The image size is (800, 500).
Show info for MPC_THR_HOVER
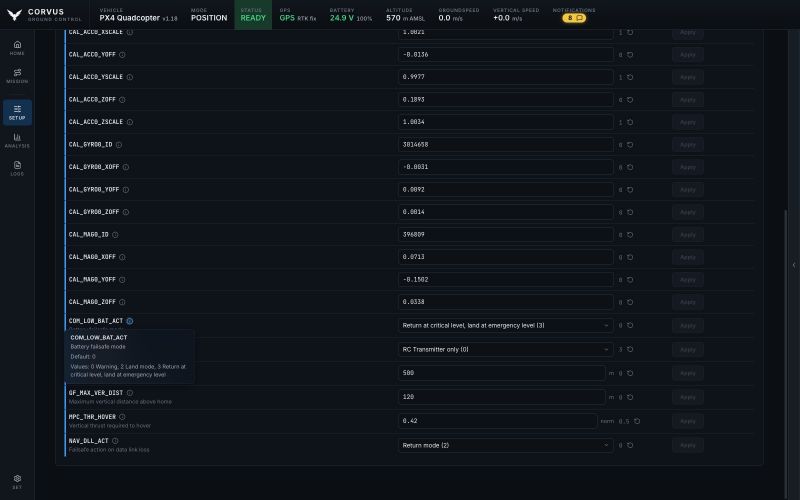tap(122, 417)
